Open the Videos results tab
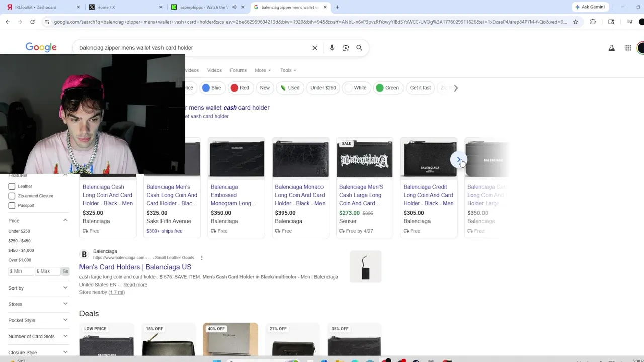Viewport: 644px width, 362px height. tap(214, 70)
